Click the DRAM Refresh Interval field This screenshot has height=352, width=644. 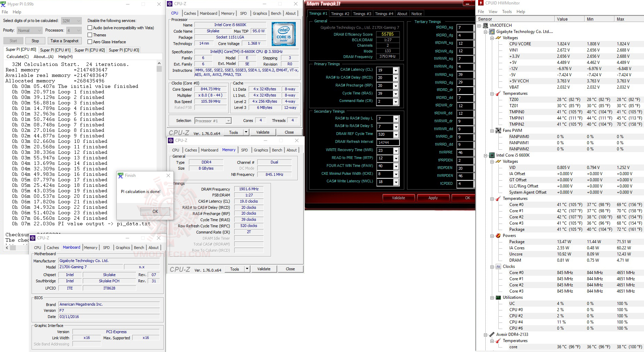[x=388, y=143]
